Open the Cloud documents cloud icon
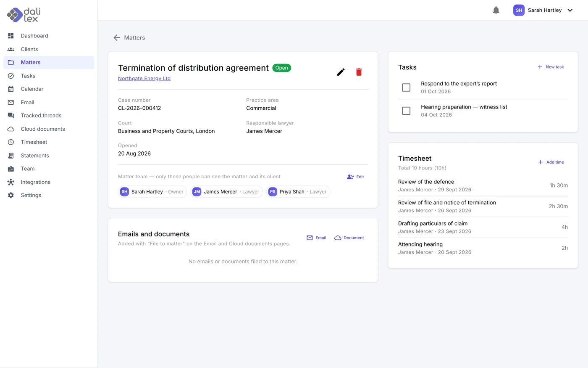This screenshot has height=368, width=588. (11, 129)
